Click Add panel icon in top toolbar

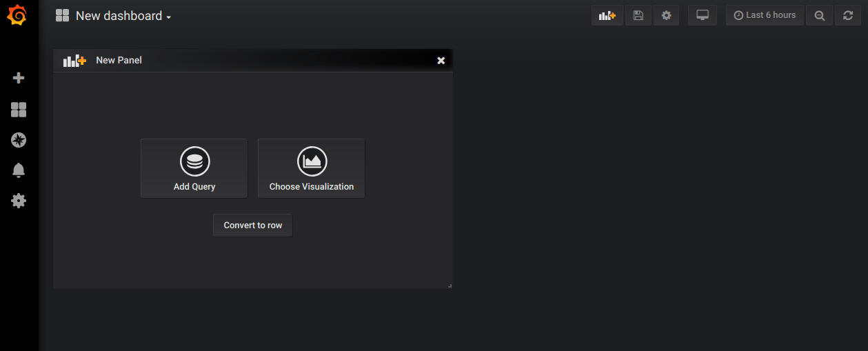[x=607, y=15]
